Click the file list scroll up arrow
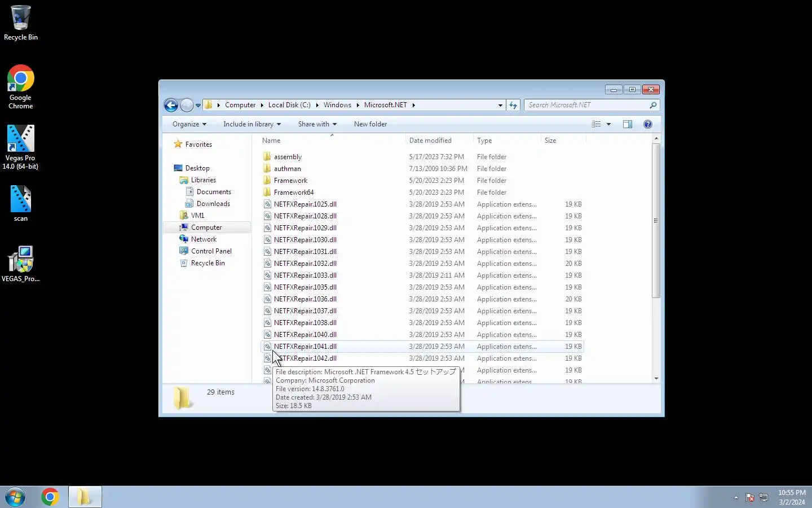812x508 pixels. pyautogui.click(x=656, y=139)
